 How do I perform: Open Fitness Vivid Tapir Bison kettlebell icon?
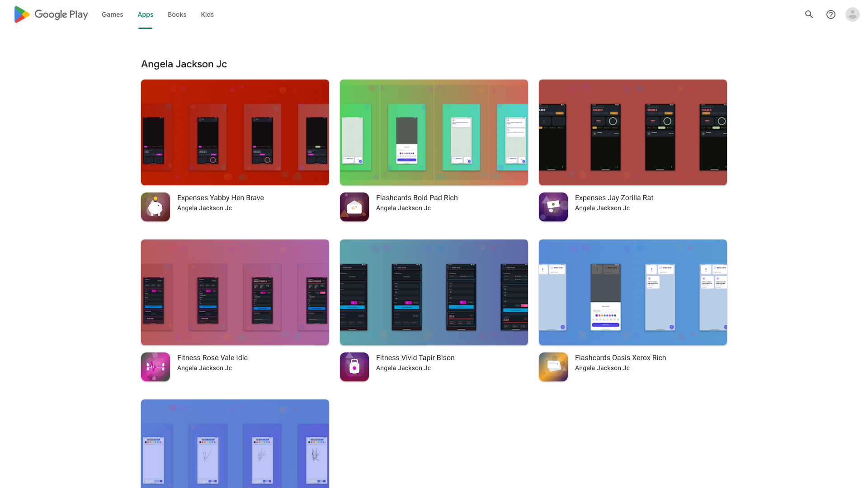point(354,367)
